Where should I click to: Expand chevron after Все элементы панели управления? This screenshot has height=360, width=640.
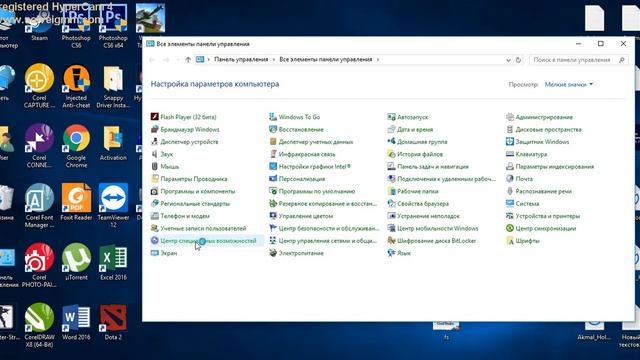(378, 60)
